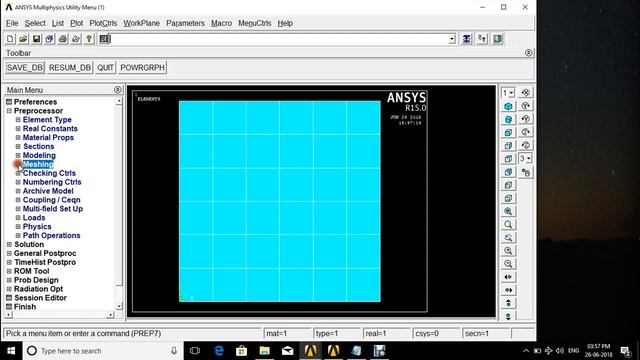
Task: Click Session Editor in Main Menu
Action: [x=40, y=298]
